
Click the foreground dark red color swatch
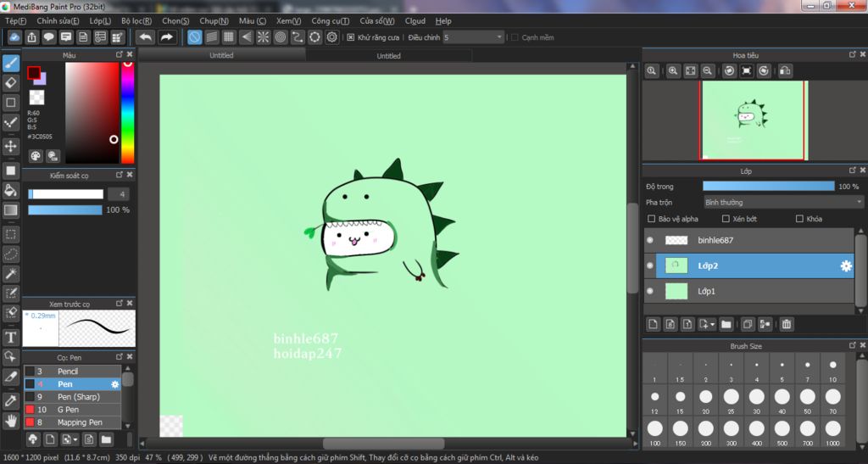(x=34, y=73)
